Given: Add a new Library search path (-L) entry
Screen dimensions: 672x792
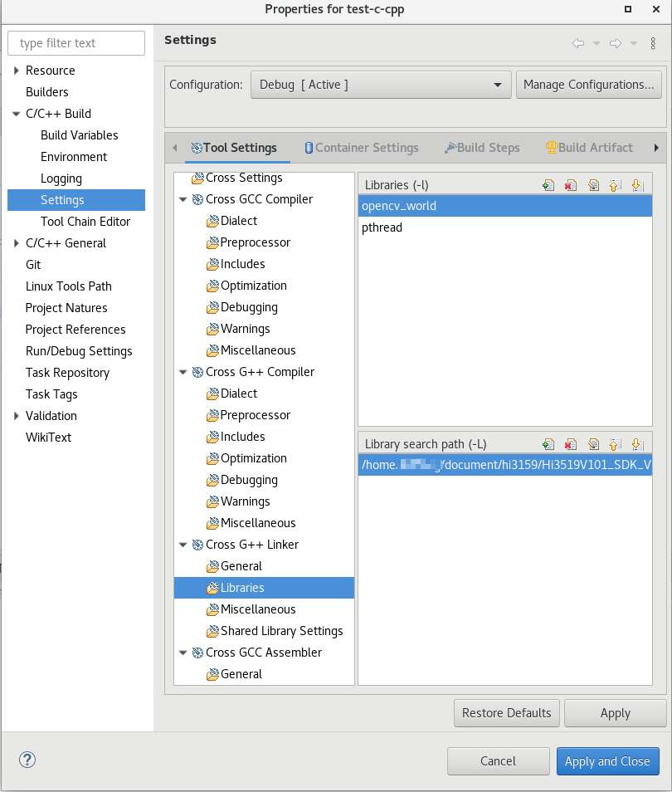Looking at the screenshot, I should point(548,444).
